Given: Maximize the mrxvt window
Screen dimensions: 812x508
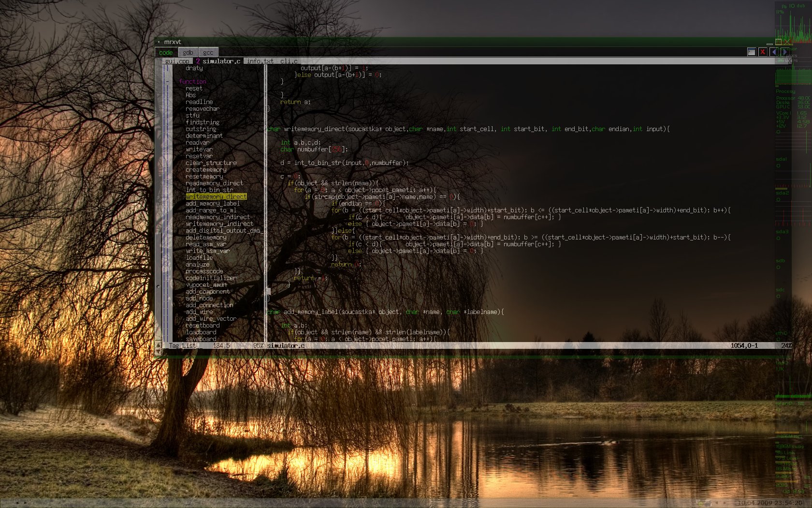Looking at the screenshot, I should [778, 42].
